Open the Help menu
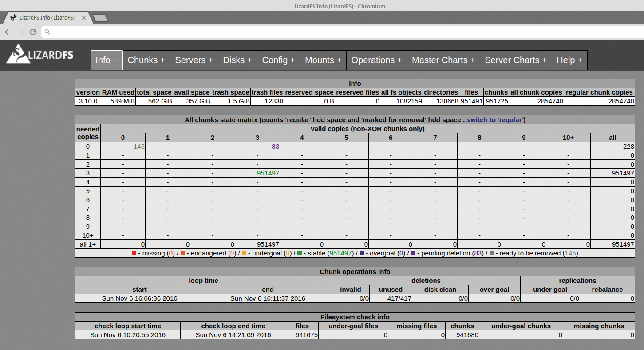 [569, 60]
